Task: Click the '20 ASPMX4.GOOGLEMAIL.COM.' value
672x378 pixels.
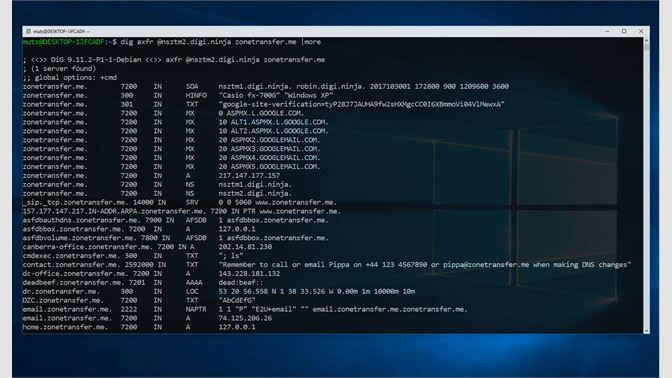Action: (269, 158)
